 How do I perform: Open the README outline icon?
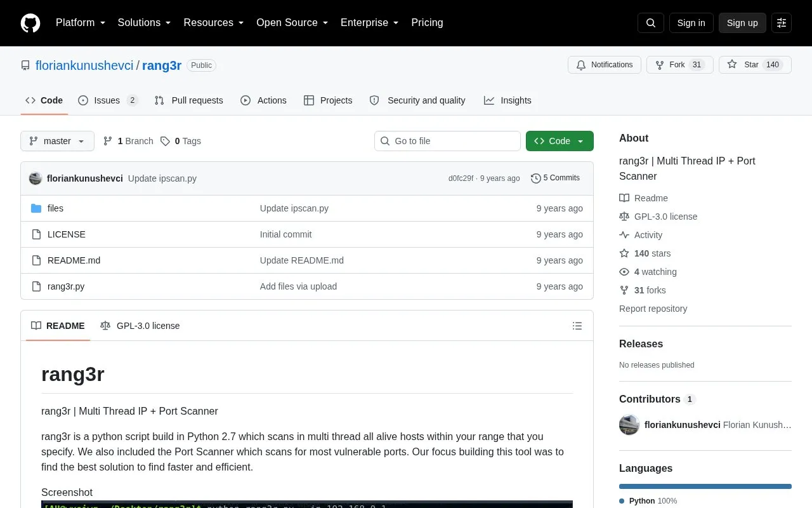point(577,326)
